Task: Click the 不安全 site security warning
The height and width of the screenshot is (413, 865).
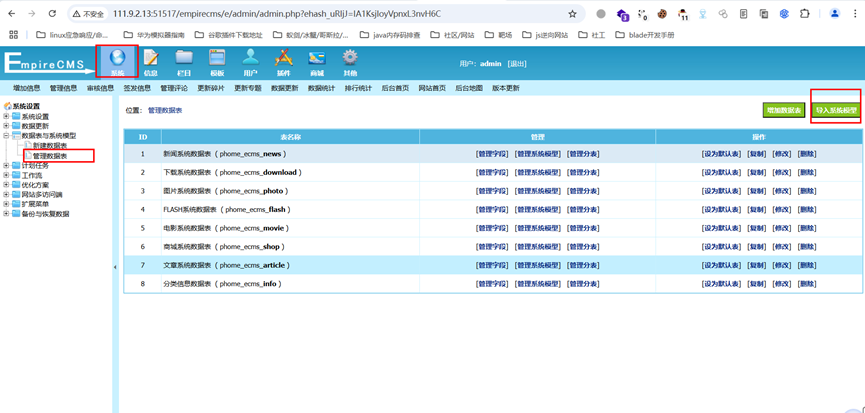Action: tap(89, 14)
